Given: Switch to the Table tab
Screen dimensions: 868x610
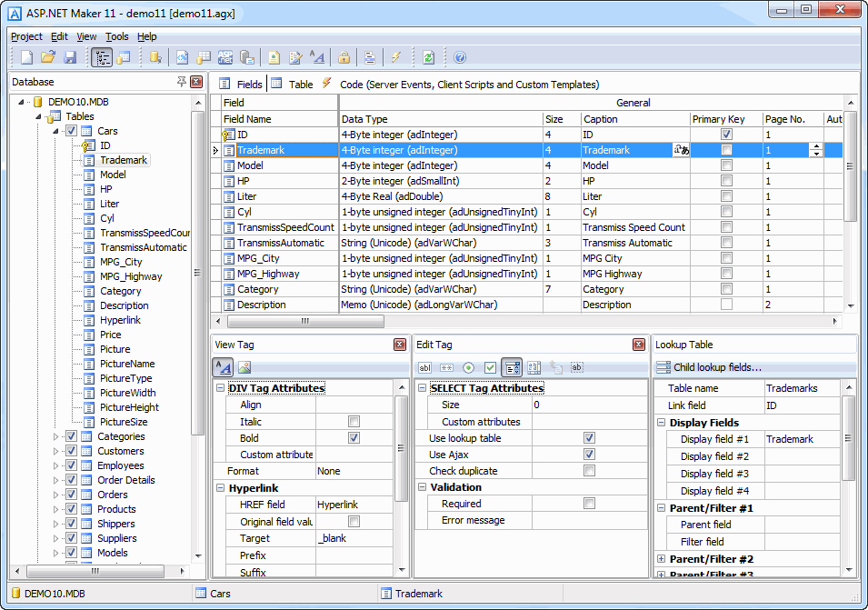Looking at the screenshot, I should coord(293,85).
